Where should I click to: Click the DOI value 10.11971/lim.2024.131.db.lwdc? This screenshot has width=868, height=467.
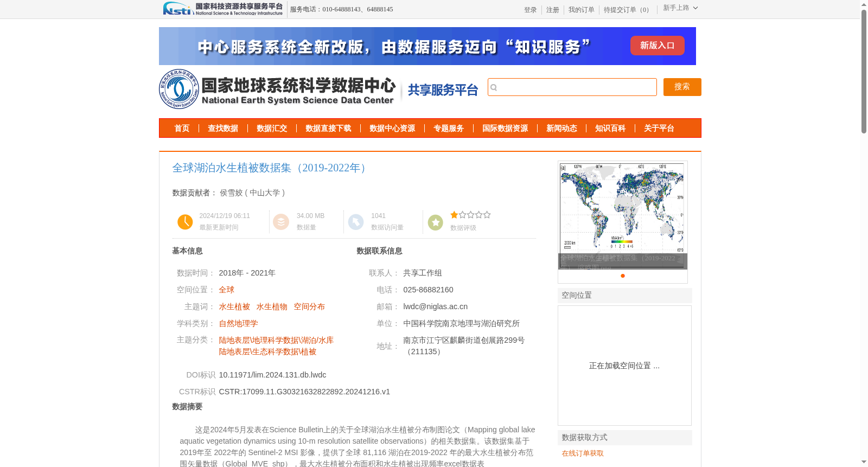point(272,375)
